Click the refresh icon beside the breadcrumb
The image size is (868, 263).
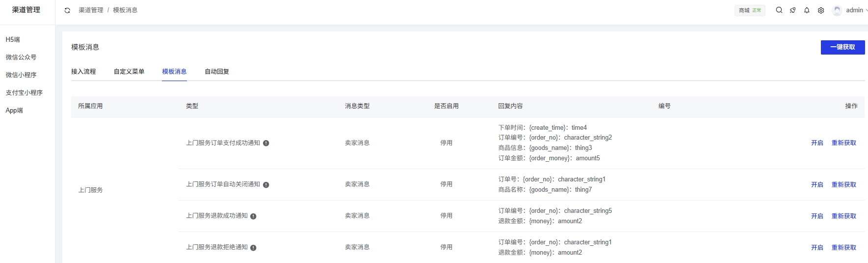[67, 10]
